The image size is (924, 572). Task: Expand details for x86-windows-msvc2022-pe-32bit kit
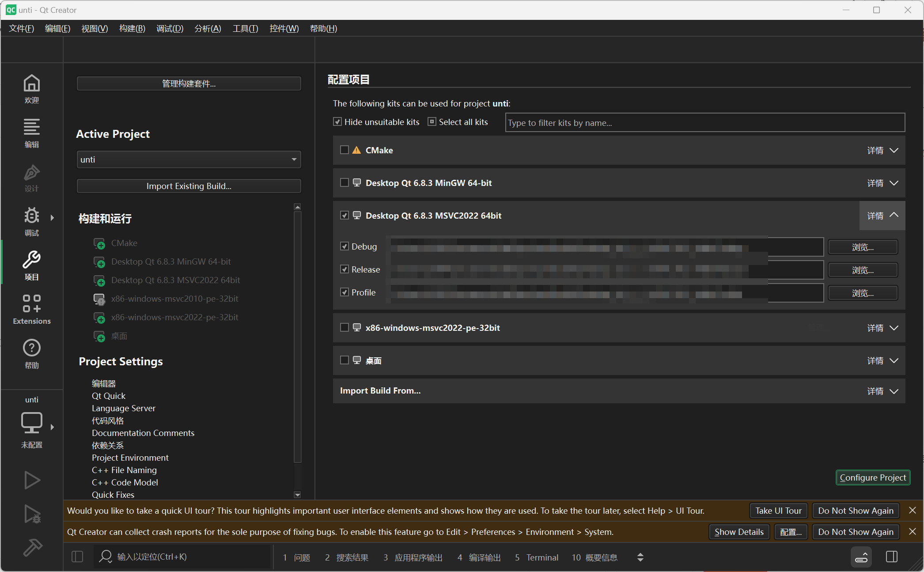pos(882,328)
